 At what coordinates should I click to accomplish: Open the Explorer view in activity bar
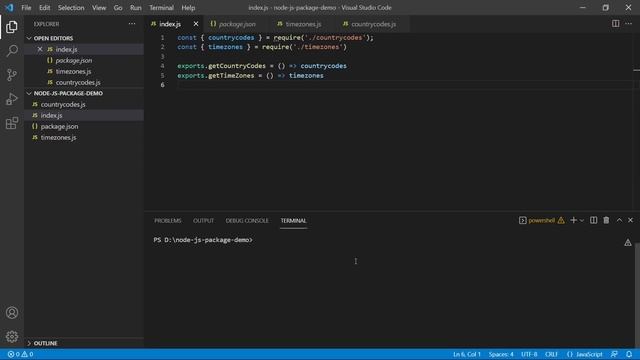pos(12,27)
